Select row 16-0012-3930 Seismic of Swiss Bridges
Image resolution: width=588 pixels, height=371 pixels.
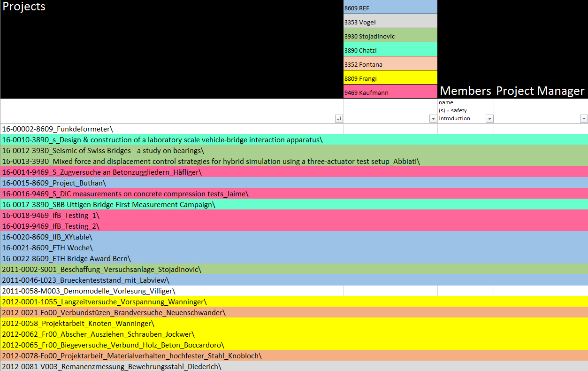click(x=294, y=150)
